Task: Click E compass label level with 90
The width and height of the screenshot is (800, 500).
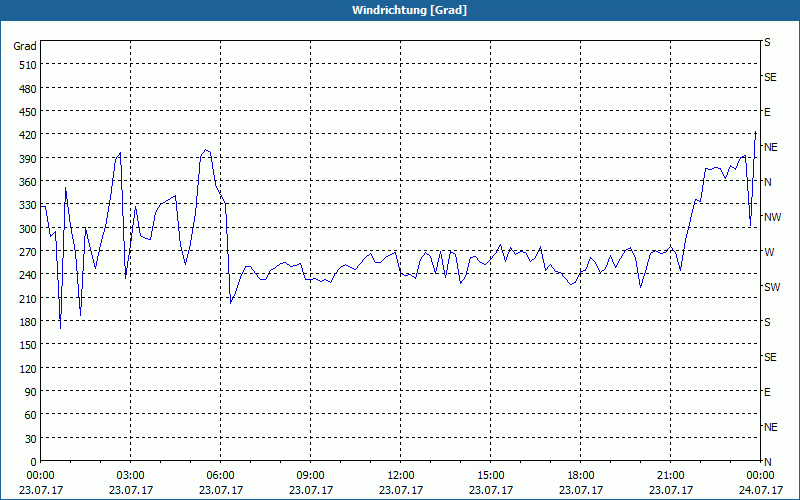Action: 767,392
